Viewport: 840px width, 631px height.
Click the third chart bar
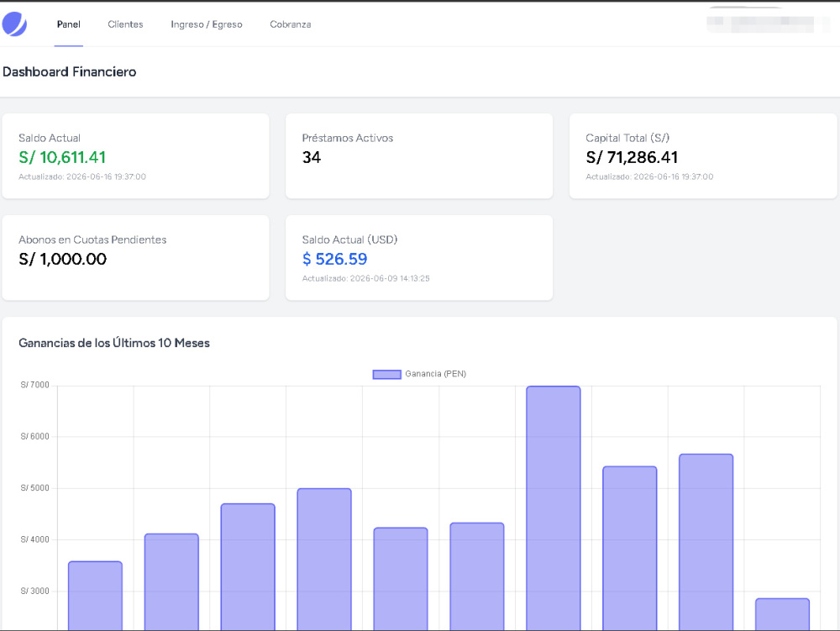point(248,566)
